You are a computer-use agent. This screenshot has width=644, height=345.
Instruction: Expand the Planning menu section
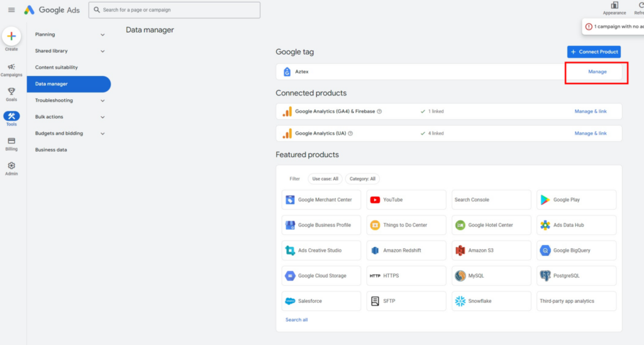[x=69, y=35]
